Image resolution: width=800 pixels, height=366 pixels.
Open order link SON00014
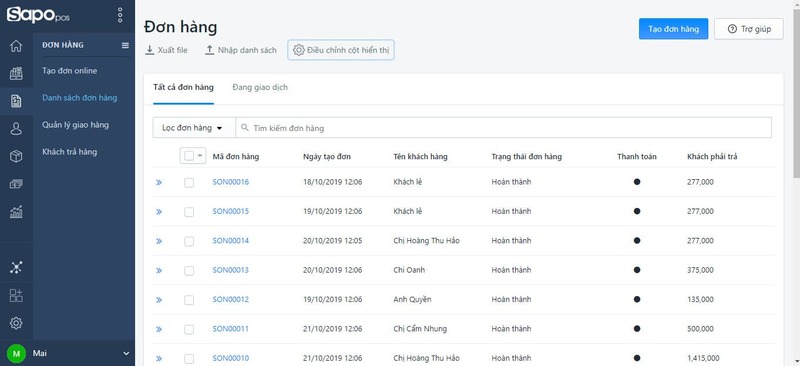[231, 240]
